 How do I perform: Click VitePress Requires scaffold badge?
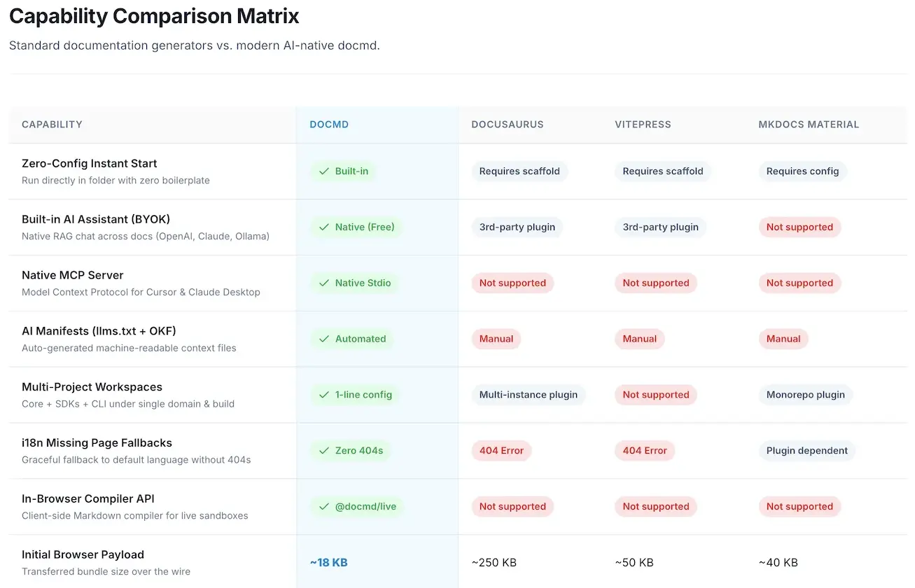663,171
